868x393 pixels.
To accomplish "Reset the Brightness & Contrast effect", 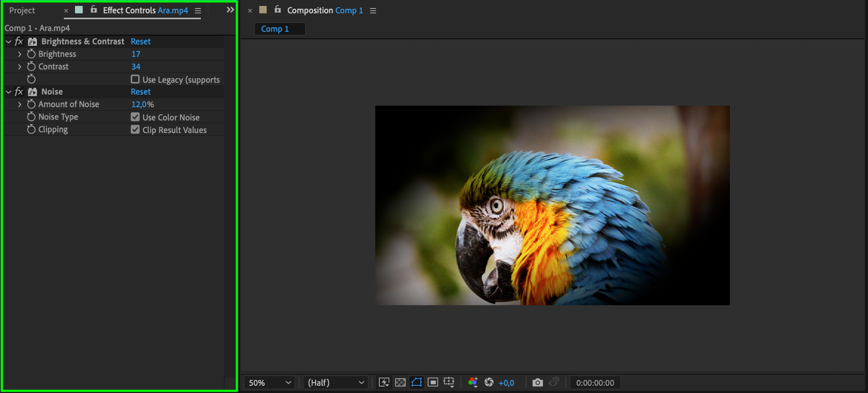I will tap(140, 42).
